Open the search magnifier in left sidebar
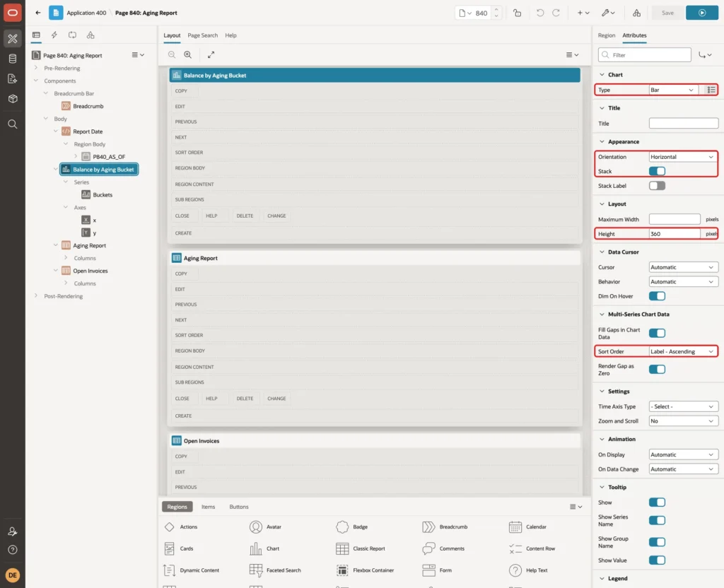The height and width of the screenshot is (588, 724). [x=13, y=124]
